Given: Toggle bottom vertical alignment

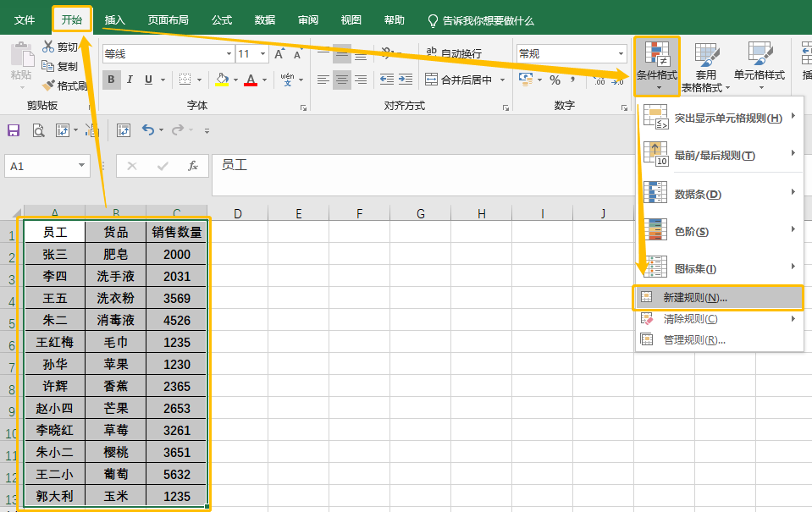Looking at the screenshot, I should pyautogui.click(x=361, y=54).
